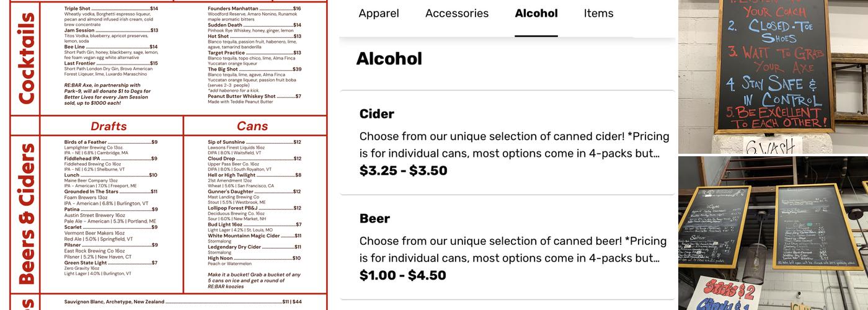Open the Beer product card title
868x310 pixels.
tap(374, 219)
